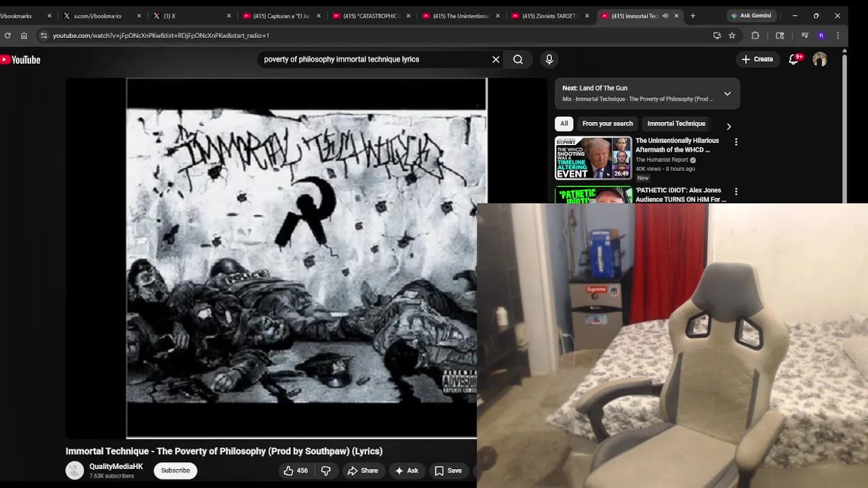Open the browser extensions puzzle icon
This screenshot has height=488, width=868.
tap(755, 35)
